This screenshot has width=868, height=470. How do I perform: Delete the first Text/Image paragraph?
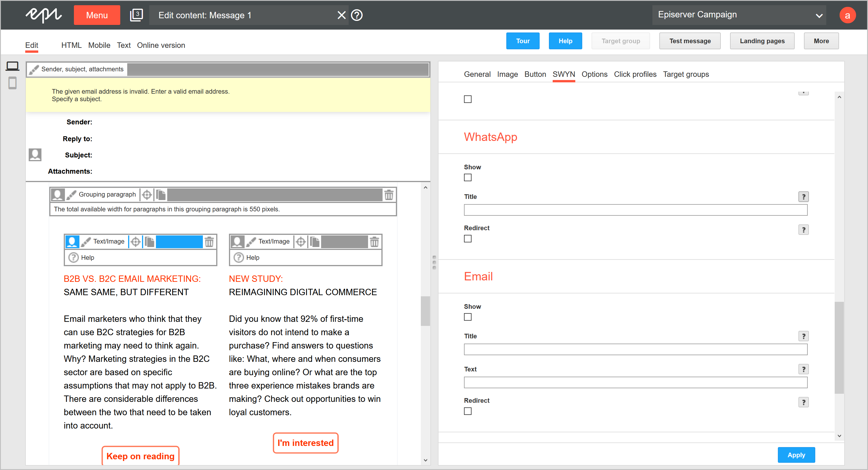209,242
